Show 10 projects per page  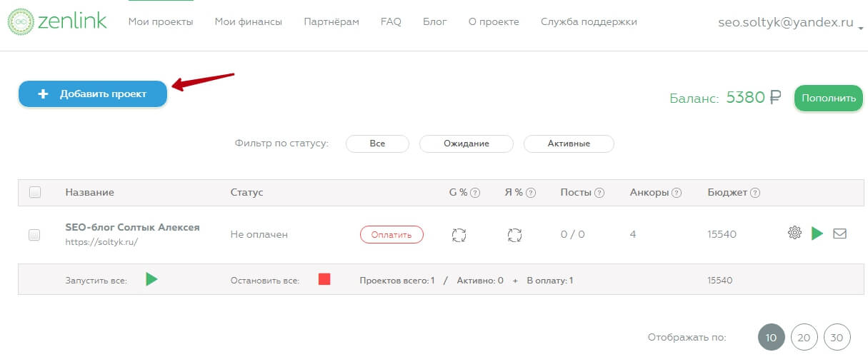[772, 338]
